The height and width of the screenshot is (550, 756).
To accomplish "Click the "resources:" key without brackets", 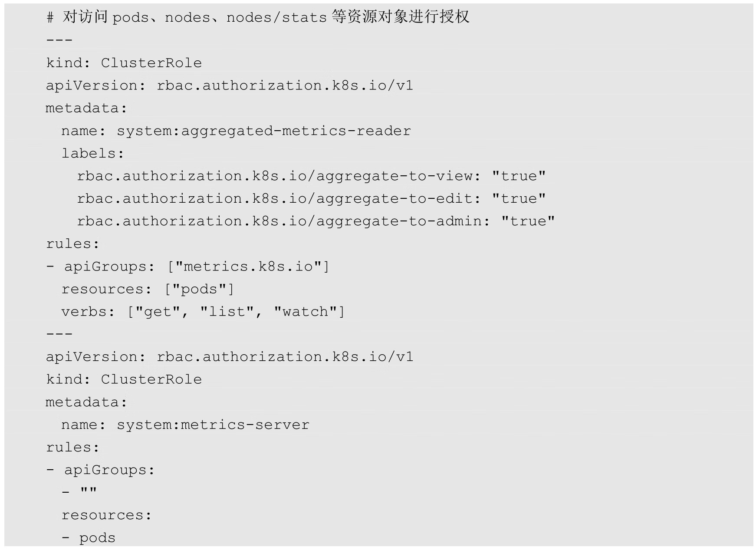I will point(106,515).
